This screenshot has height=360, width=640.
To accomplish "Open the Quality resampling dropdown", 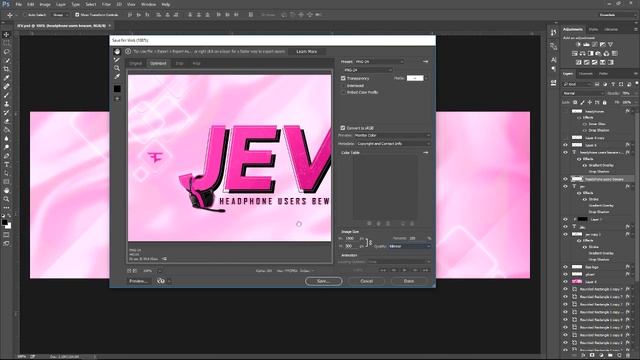I will (x=409, y=246).
